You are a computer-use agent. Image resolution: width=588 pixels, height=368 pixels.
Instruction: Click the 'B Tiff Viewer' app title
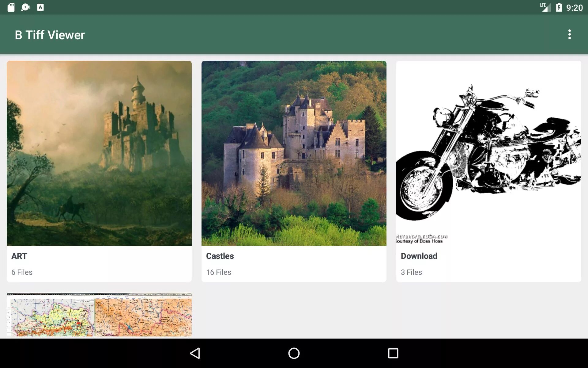50,35
